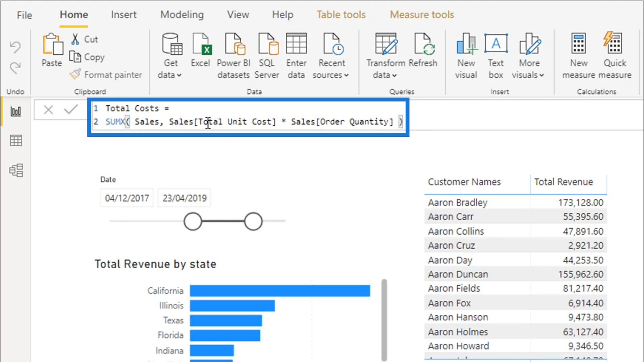This screenshot has width=644, height=362.
Task: Open the Help tab
Action: [x=283, y=15]
